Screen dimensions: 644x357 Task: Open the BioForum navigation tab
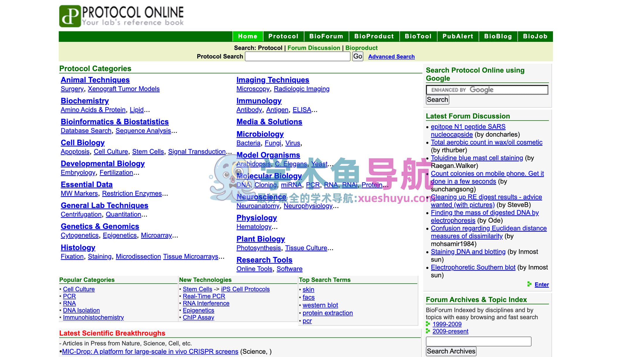coord(326,36)
